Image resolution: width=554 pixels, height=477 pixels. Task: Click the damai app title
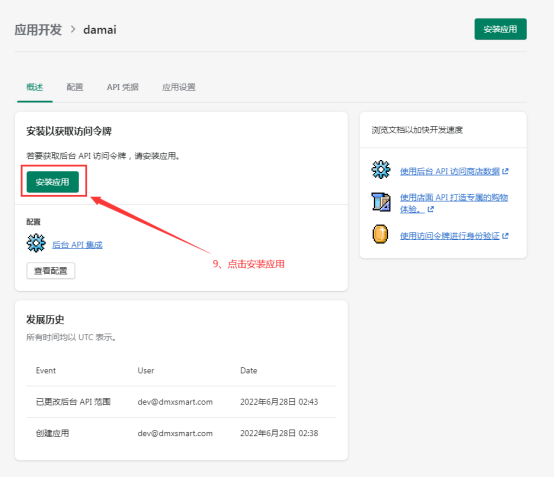100,30
